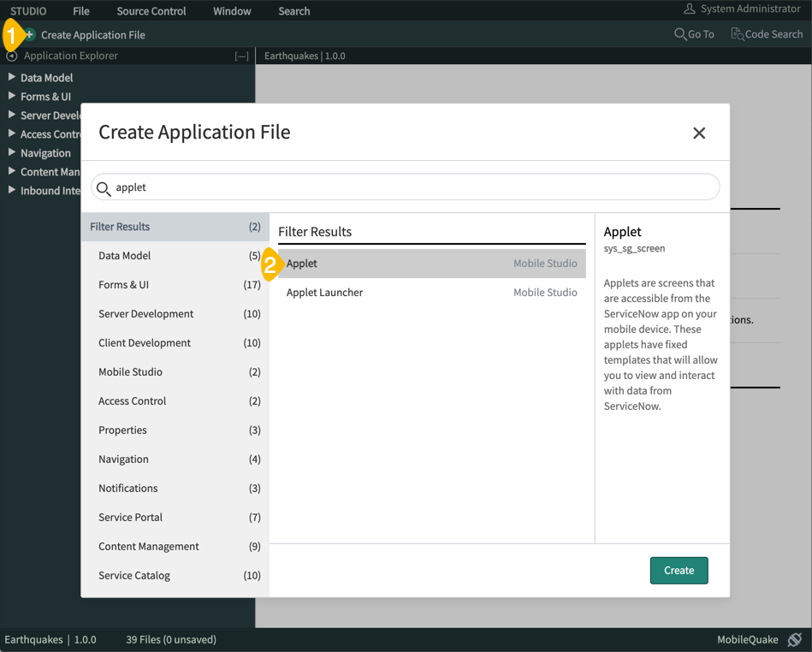Select the Mobile Studio category in the list
Image resolution: width=812 pixels, height=652 pixels.
coord(131,371)
